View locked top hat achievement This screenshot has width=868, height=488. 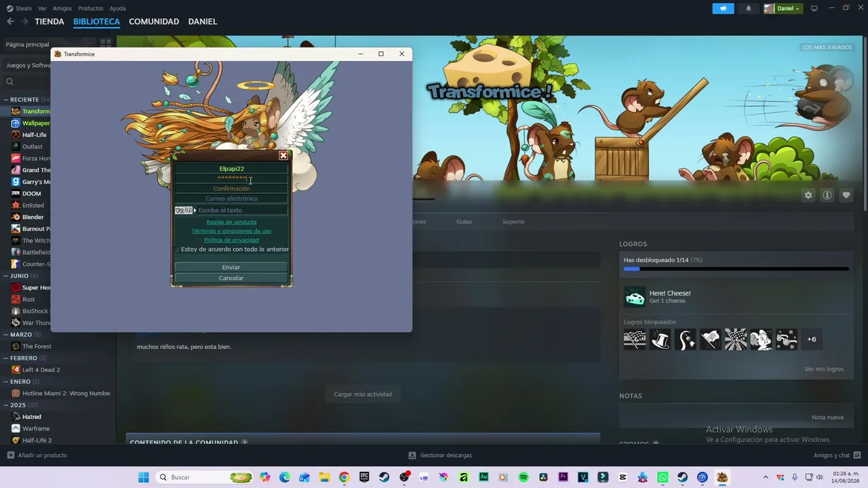coord(660,339)
